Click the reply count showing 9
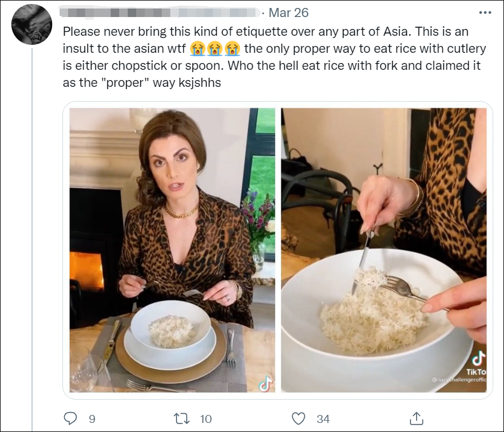 (92, 419)
